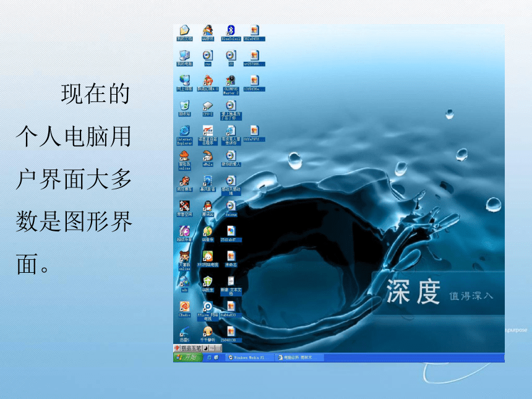Toggle the half-moon width mode button
532x399 pixels.
[205, 348]
